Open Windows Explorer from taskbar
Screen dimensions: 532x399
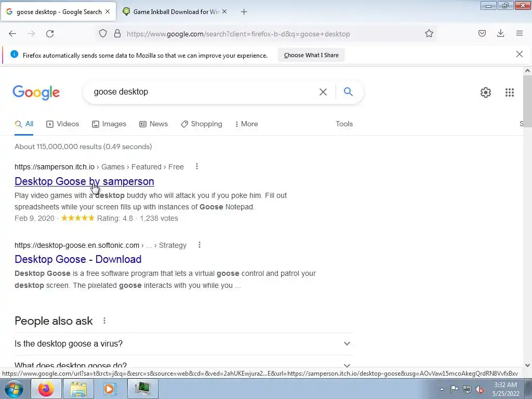[x=78, y=389]
